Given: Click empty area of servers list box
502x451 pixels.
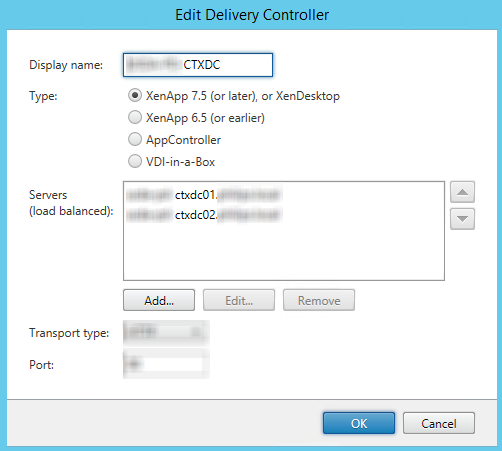Looking at the screenshot, I should coord(284,253).
